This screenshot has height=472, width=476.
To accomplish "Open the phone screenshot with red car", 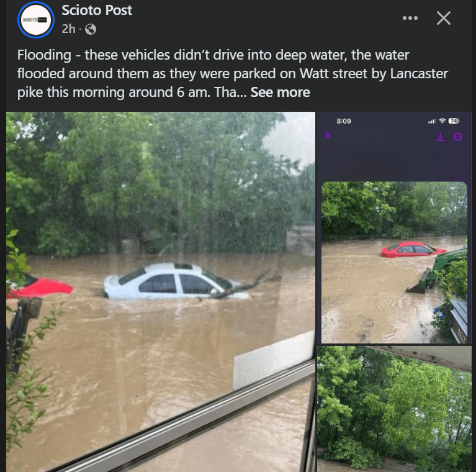I will 394,228.
